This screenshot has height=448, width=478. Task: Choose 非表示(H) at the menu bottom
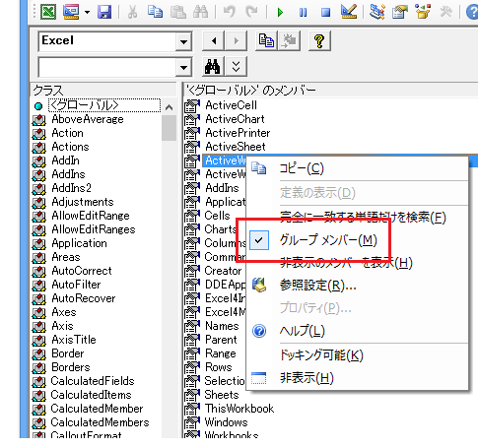[358, 378]
